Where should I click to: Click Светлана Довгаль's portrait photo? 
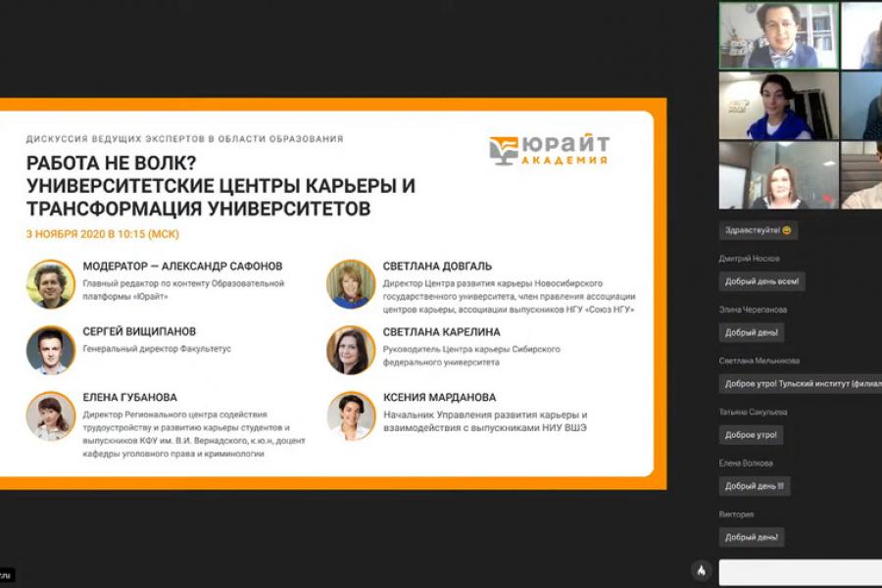[x=351, y=284]
